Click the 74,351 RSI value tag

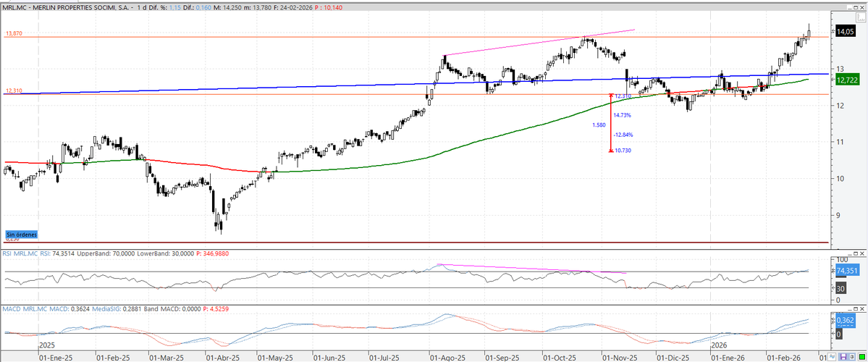point(848,271)
